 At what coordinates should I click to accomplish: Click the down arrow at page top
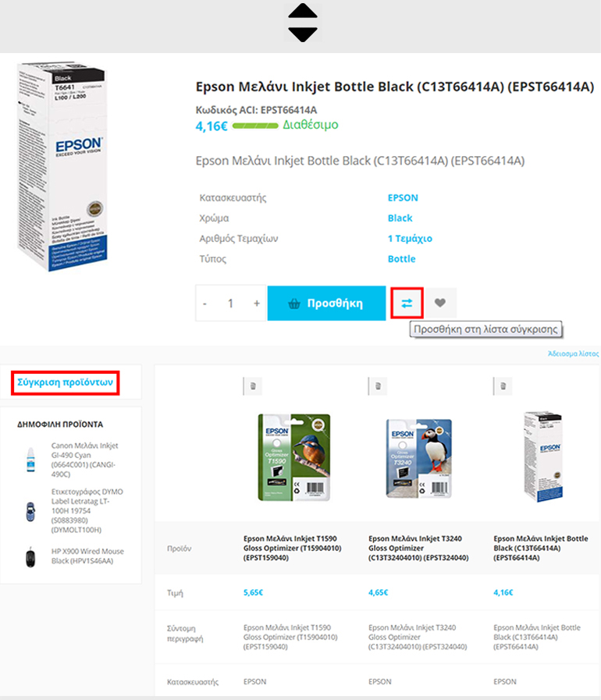point(303,34)
